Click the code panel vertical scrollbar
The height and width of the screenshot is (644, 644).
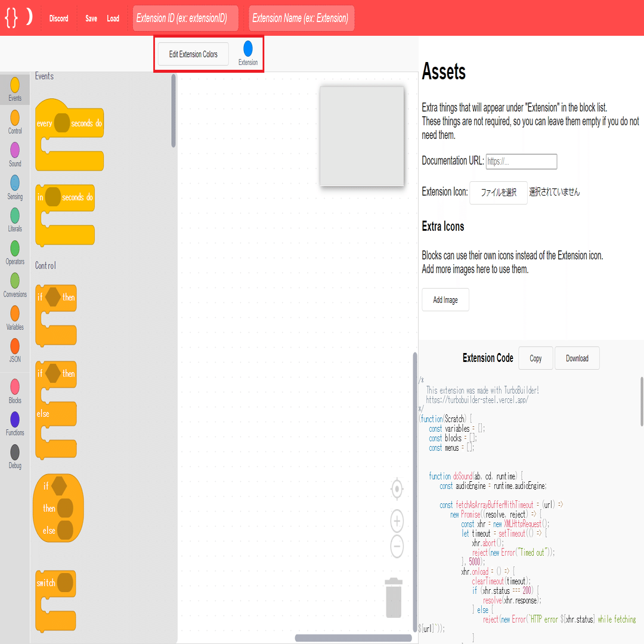coord(642,402)
